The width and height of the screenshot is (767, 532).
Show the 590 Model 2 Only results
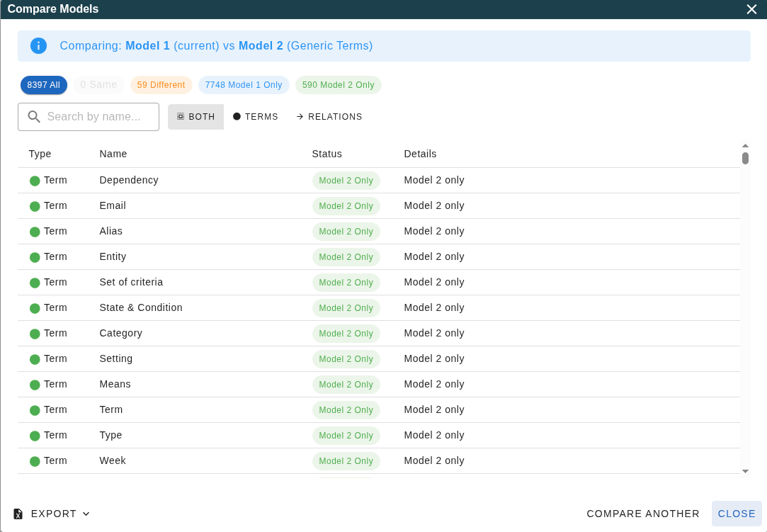tap(338, 85)
